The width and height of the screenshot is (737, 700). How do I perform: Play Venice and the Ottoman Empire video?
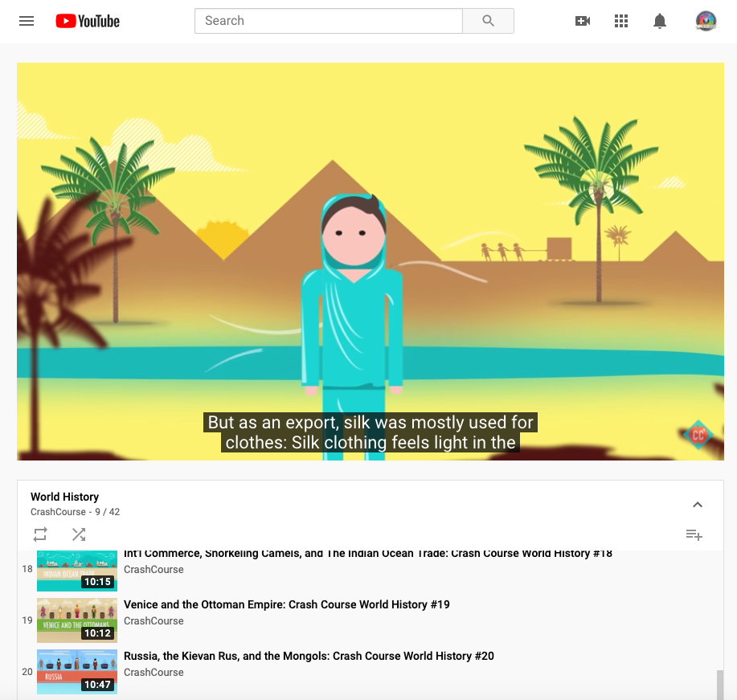pos(286,604)
